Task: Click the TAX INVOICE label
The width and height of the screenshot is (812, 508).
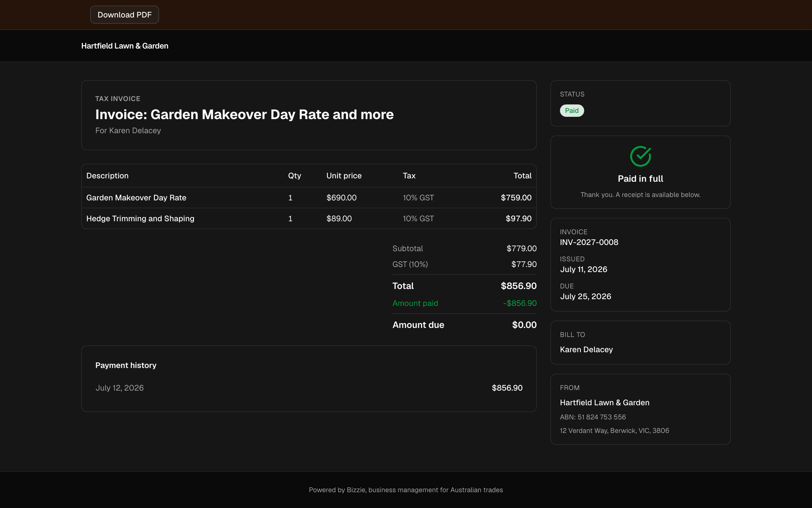Action: point(118,99)
